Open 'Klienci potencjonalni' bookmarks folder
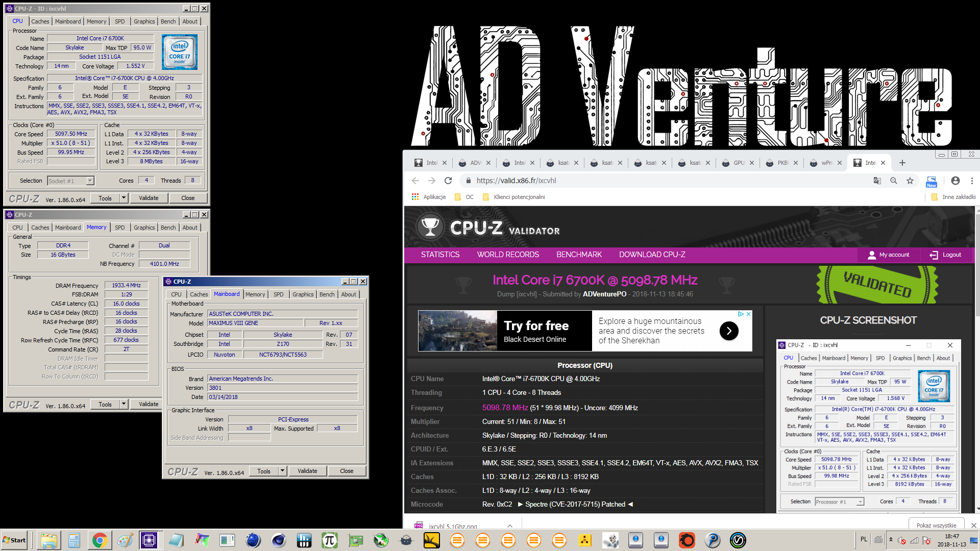This screenshot has height=551, width=980. (x=513, y=197)
